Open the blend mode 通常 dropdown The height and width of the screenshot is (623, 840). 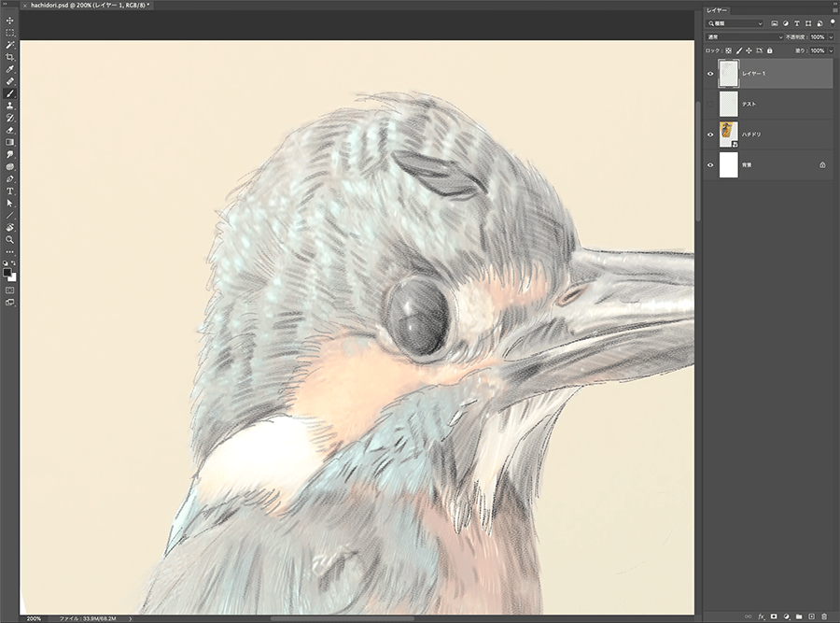(x=745, y=36)
